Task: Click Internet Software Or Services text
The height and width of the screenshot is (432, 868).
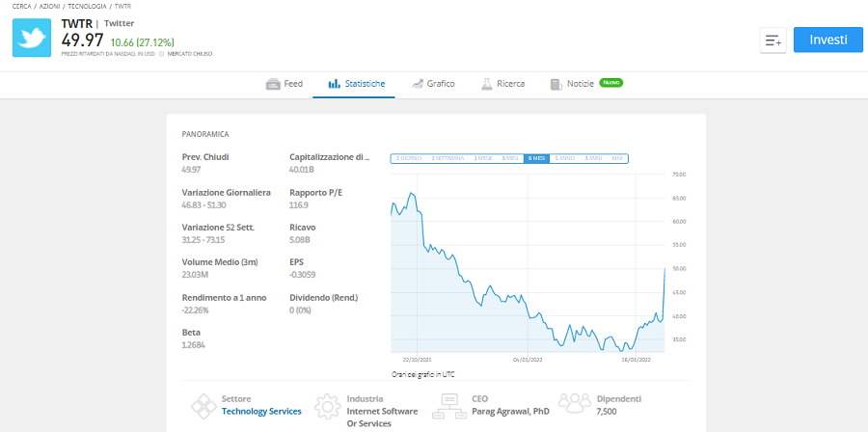Action: [x=382, y=418]
